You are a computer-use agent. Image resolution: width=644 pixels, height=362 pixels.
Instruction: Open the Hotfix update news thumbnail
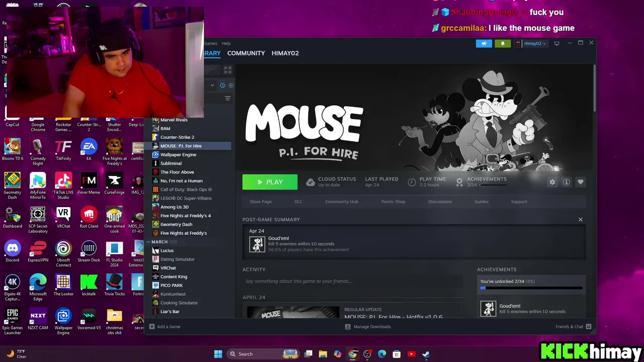[293, 312]
